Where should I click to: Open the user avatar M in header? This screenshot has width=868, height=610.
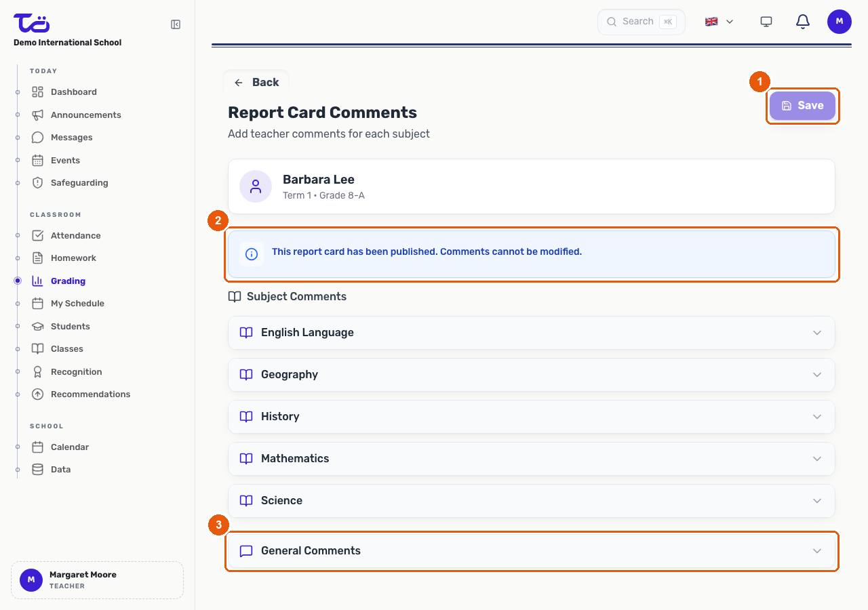pyautogui.click(x=840, y=22)
